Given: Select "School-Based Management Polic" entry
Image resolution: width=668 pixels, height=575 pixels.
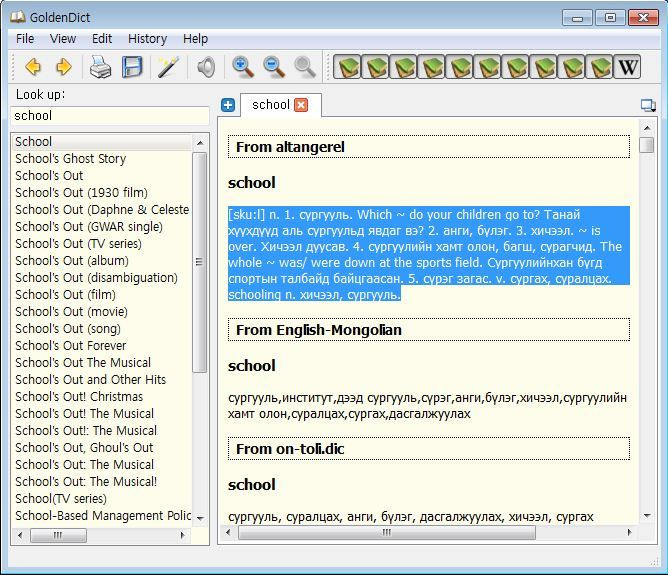Looking at the screenshot, I should point(103,515).
